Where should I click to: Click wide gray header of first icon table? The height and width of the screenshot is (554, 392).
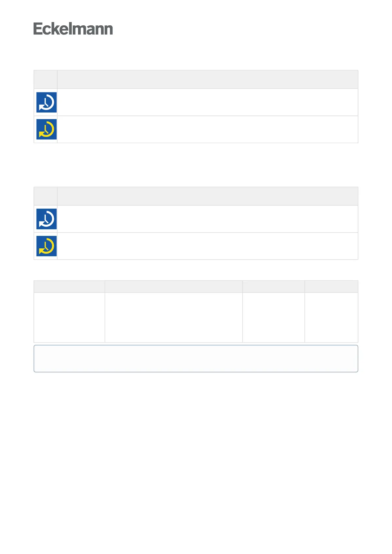click(208, 79)
